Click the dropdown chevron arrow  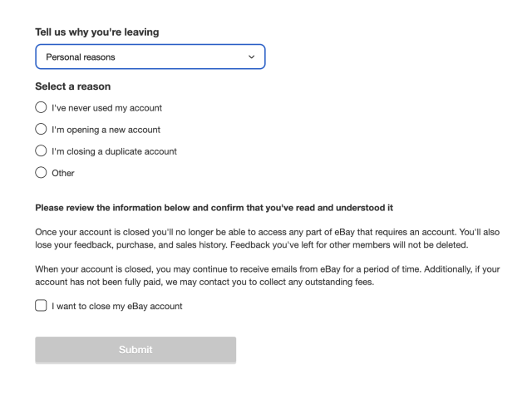click(252, 57)
